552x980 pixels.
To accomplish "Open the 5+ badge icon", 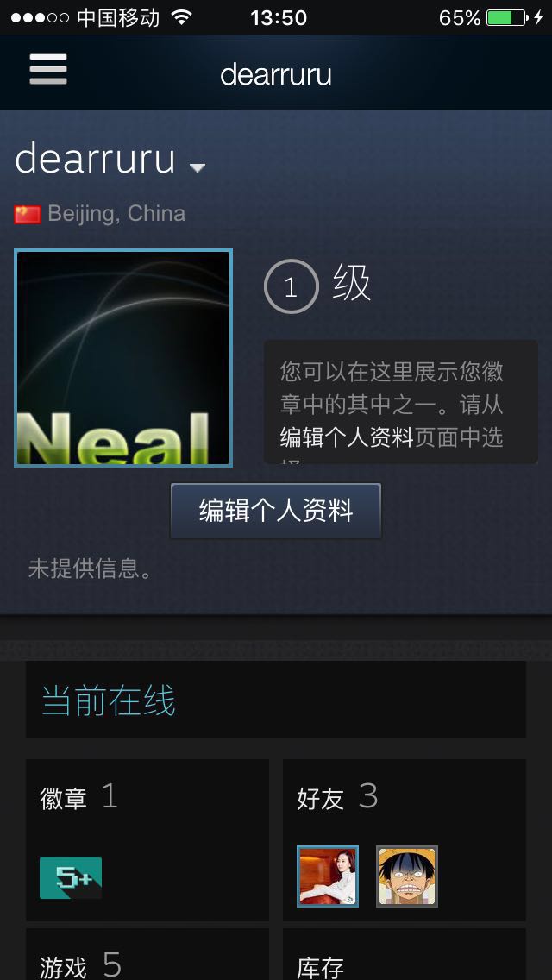I will 71,877.
